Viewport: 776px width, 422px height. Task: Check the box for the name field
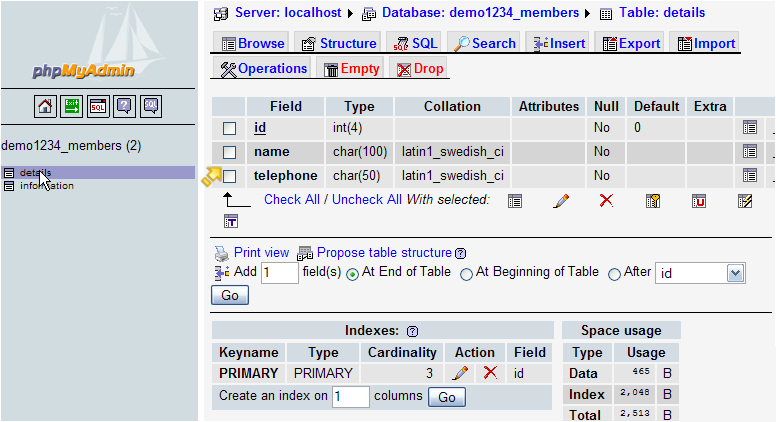click(x=229, y=152)
